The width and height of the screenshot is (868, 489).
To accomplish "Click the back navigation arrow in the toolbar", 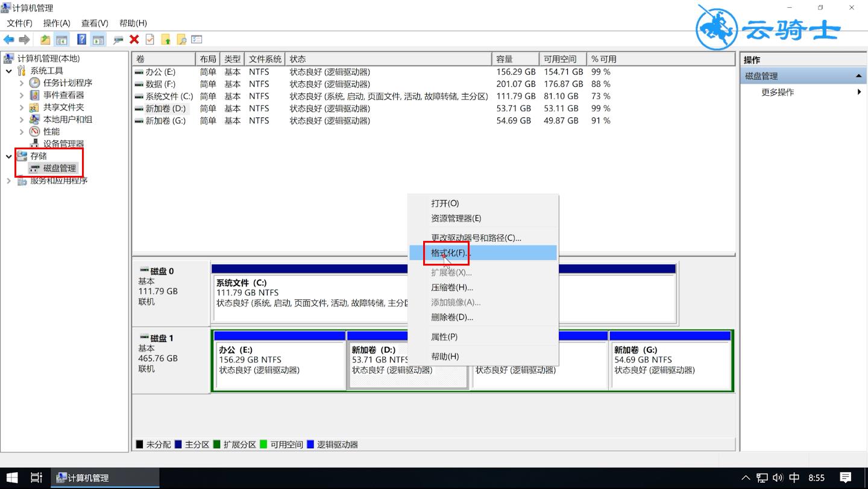I will (8, 39).
